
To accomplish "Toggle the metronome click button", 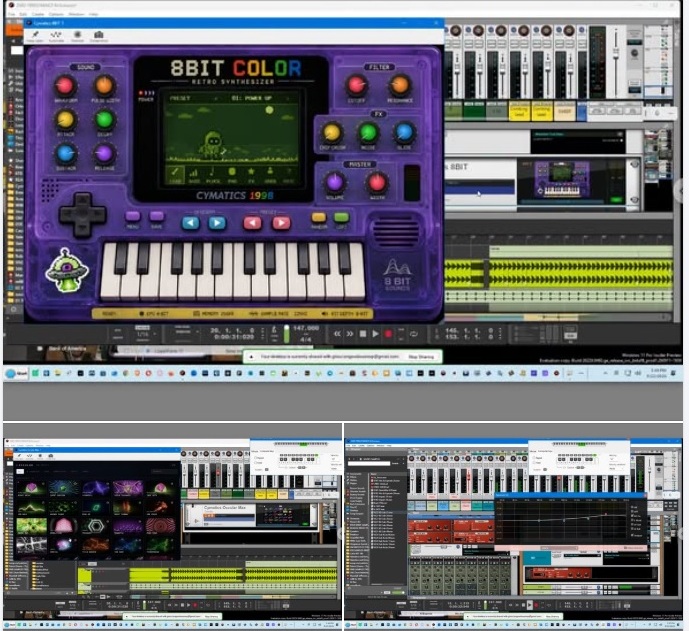I will tap(274, 330).
